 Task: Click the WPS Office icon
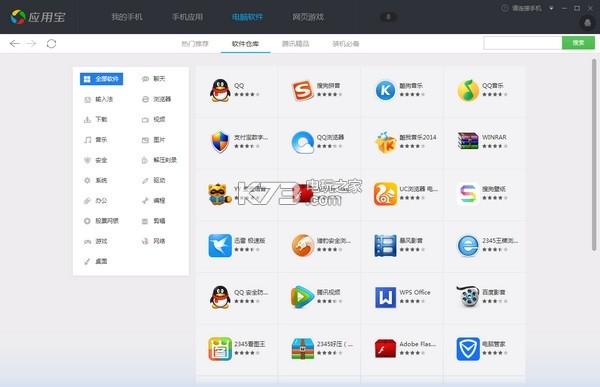coord(385,297)
